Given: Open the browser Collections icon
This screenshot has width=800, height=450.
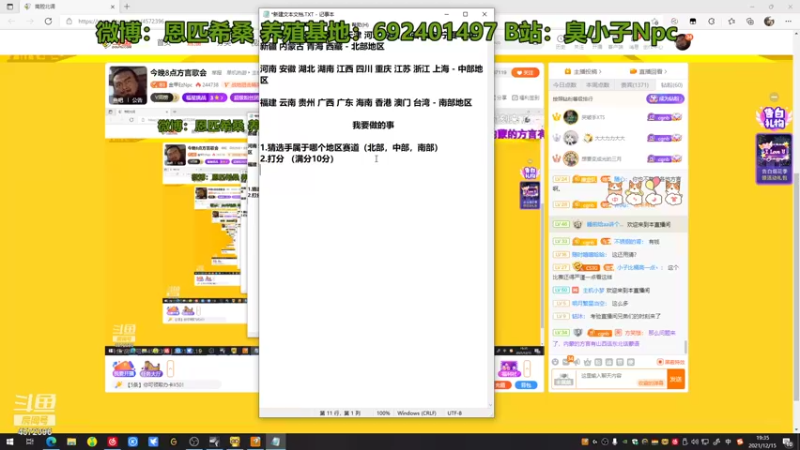Looking at the screenshot, I should tap(749, 21).
